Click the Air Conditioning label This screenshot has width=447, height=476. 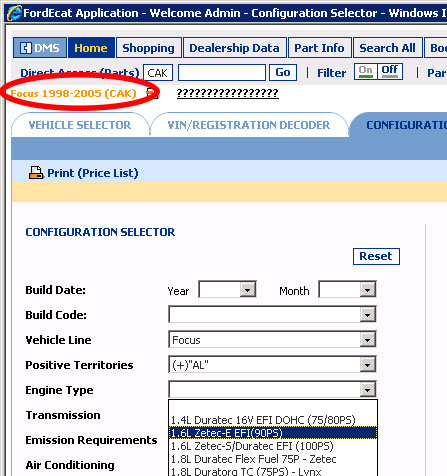[x=70, y=465]
